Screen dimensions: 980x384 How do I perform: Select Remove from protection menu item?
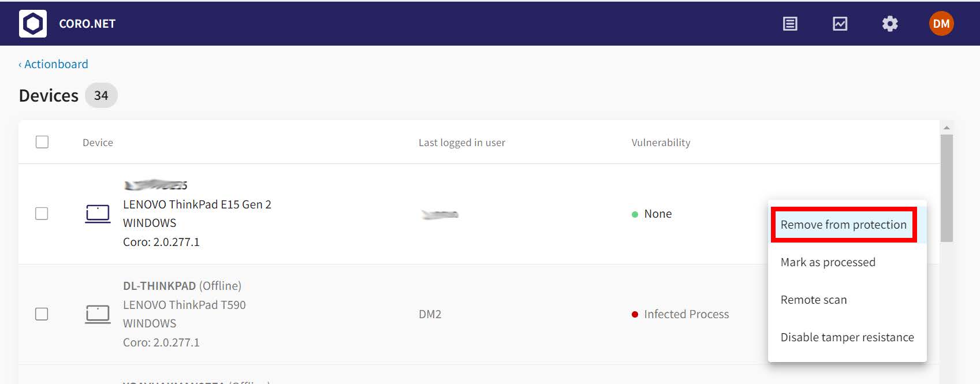(847, 225)
